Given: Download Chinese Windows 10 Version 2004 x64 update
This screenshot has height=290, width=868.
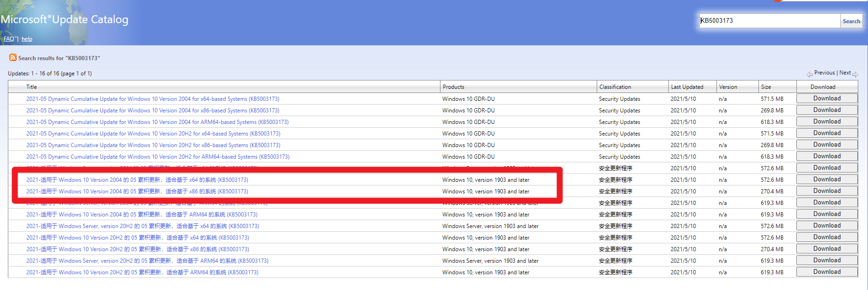Looking at the screenshot, I should (827, 179).
